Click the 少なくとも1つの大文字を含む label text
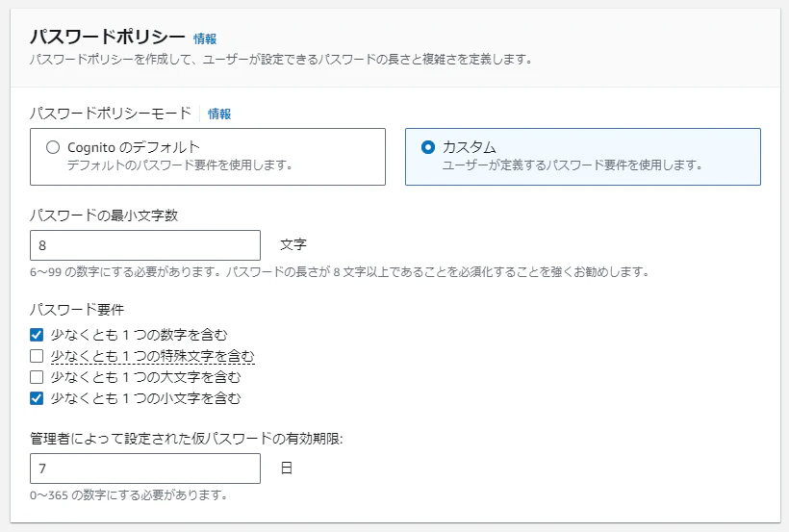The height and width of the screenshot is (532, 789). click(x=146, y=377)
